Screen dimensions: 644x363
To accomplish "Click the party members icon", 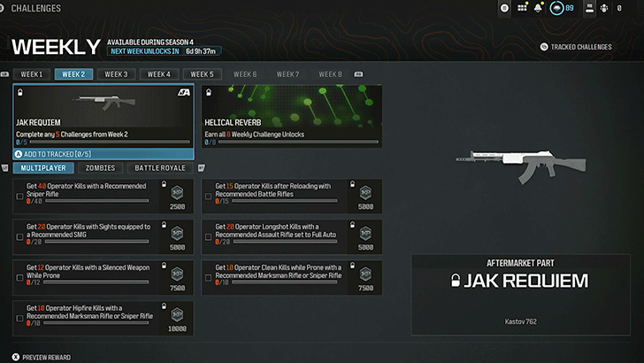I will click(x=604, y=8).
